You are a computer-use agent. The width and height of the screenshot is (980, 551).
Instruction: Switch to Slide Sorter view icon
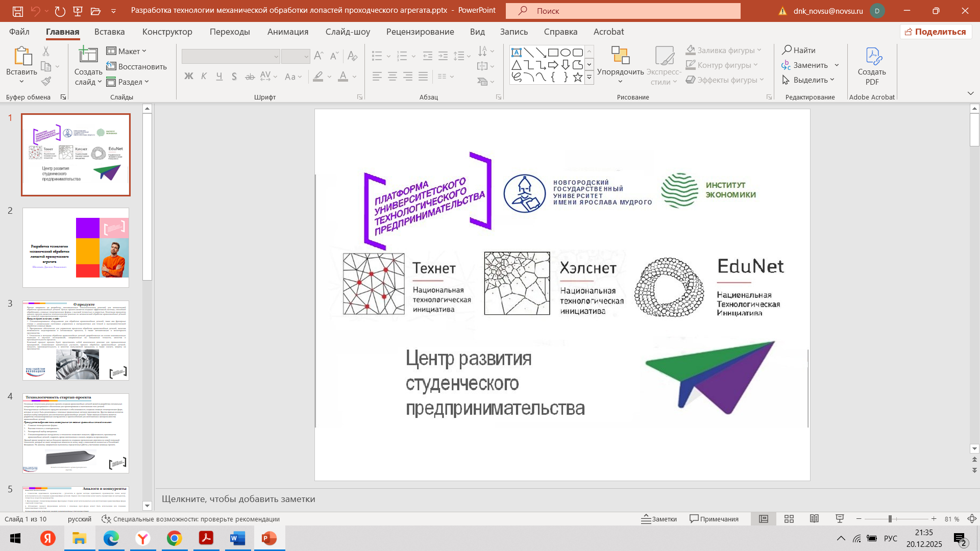(789, 519)
